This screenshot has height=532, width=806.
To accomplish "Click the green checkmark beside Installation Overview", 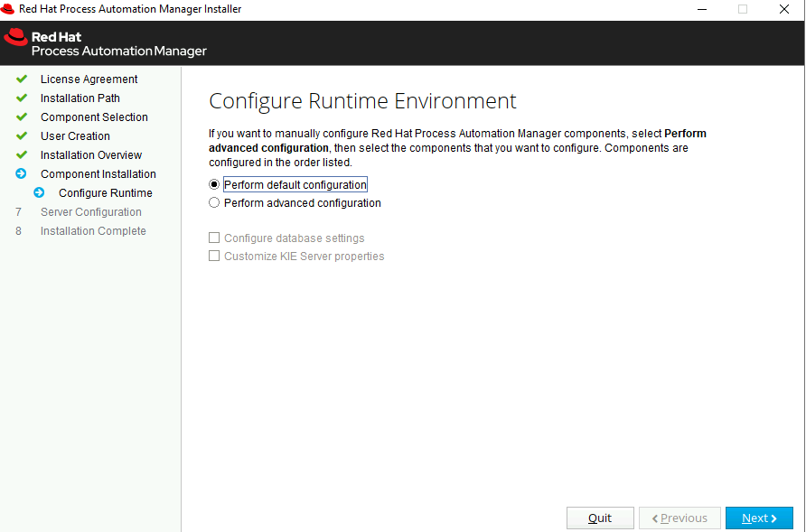I will (x=22, y=155).
